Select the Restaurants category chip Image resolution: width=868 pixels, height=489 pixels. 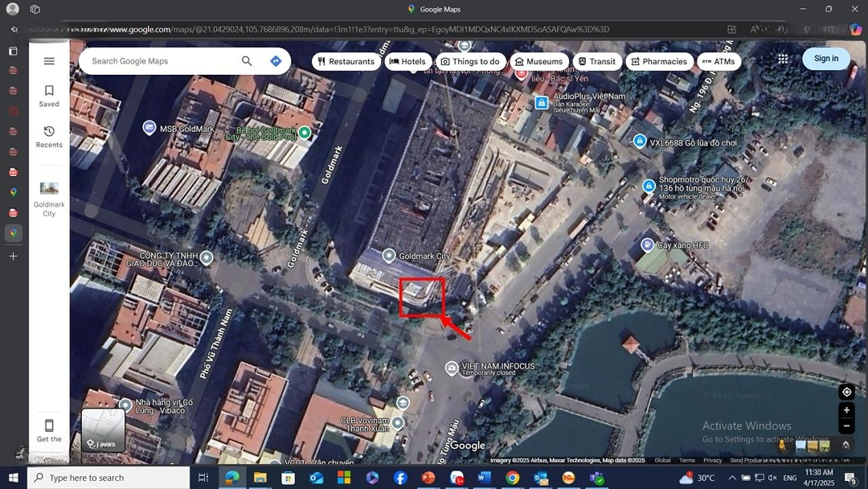[346, 61]
